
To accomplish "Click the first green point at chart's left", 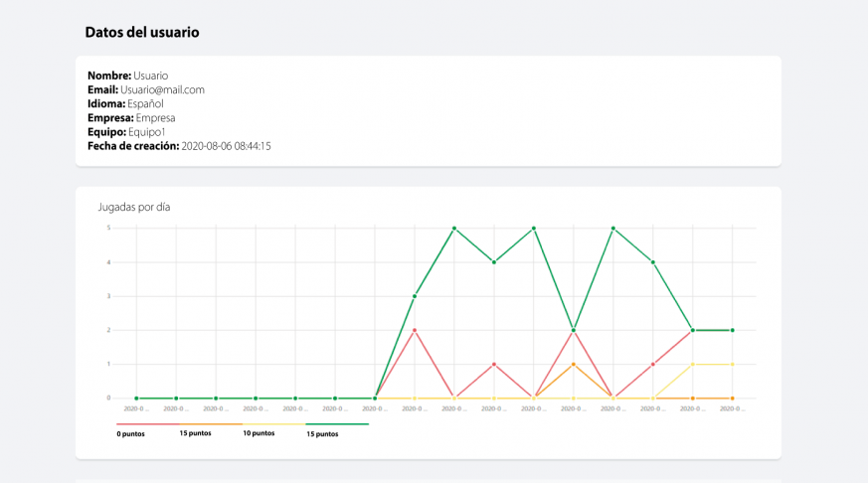I will pyautogui.click(x=136, y=398).
